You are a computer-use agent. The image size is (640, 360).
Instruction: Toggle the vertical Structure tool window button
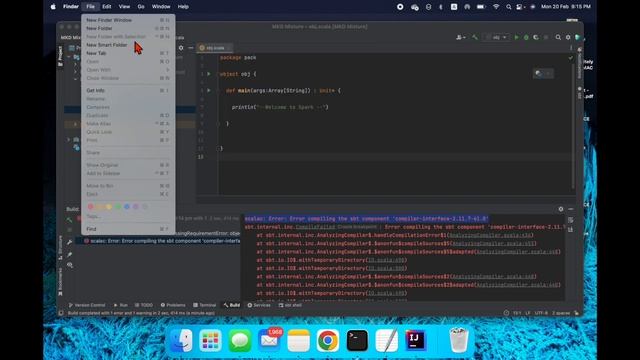pyautogui.click(x=60, y=248)
